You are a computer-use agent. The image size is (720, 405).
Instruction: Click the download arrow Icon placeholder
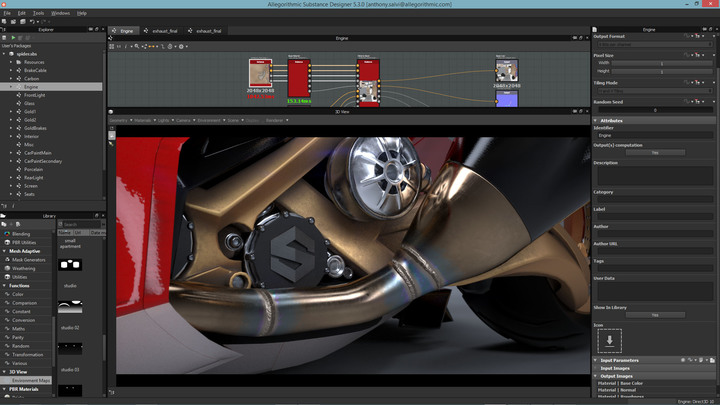pyautogui.click(x=609, y=341)
